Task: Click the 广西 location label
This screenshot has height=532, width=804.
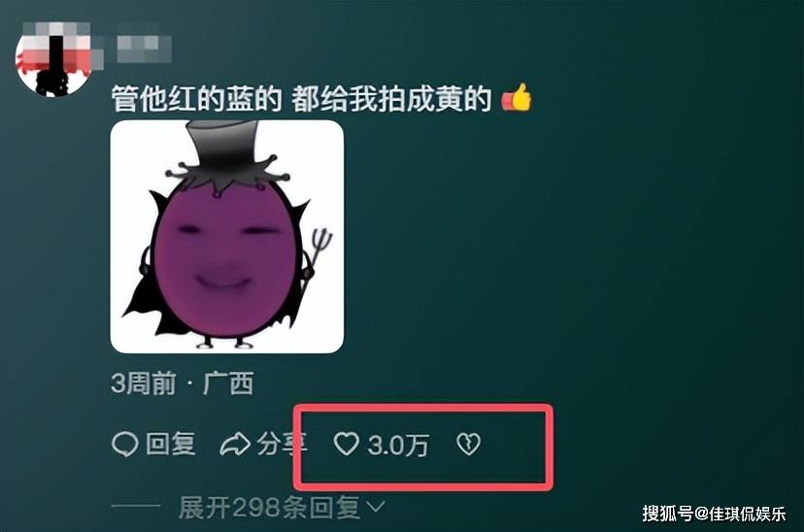Action: pyautogui.click(x=229, y=383)
